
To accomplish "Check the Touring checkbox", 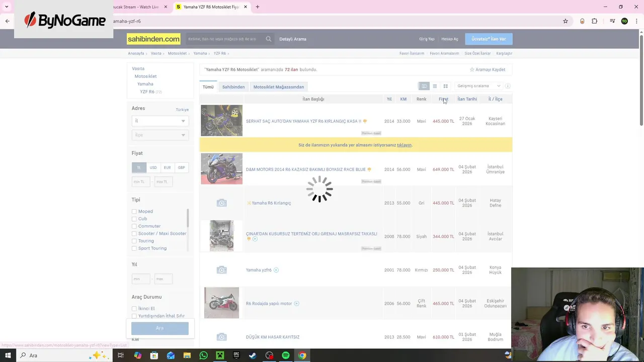I will [134, 241].
